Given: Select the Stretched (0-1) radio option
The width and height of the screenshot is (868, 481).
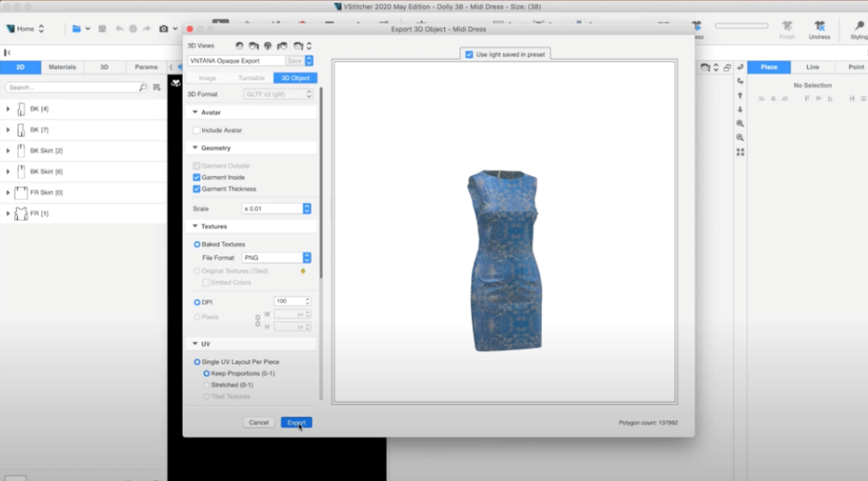Looking at the screenshot, I should [x=207, y=385].
